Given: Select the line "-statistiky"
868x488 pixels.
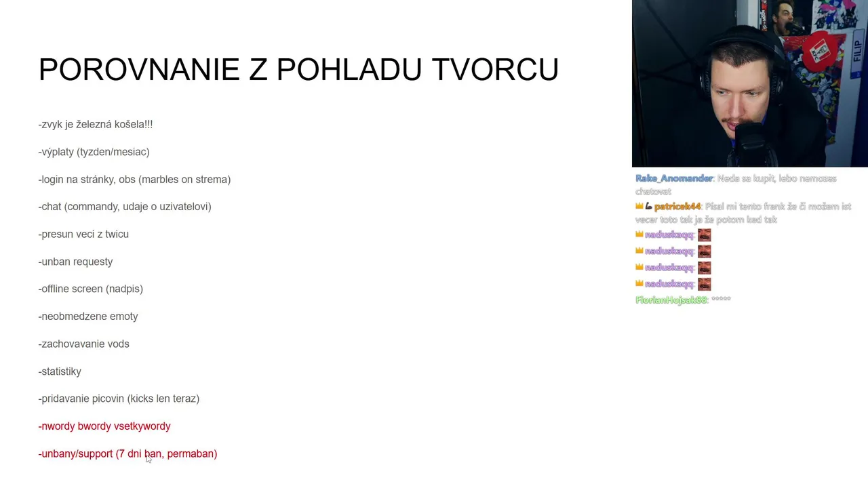Looking at the screenshot, I should coord(60,371).
